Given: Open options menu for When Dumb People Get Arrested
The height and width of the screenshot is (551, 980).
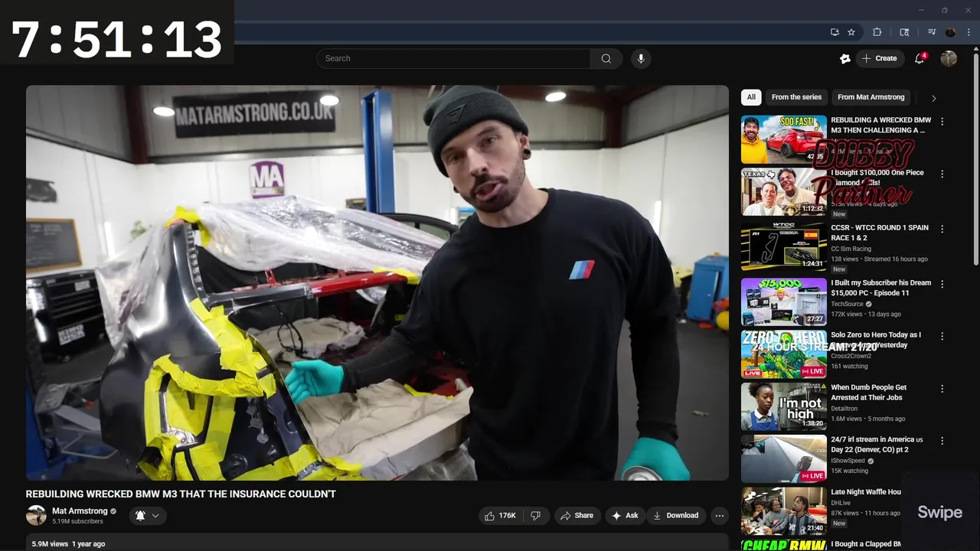Looking at the screenshot, I should point(942,390).
